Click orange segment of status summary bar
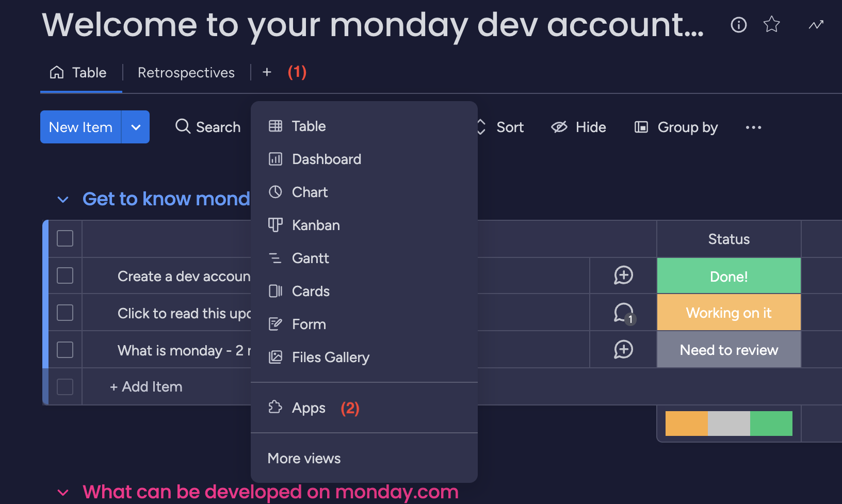The height and width of the screenshot is (504, 842). 687,424
